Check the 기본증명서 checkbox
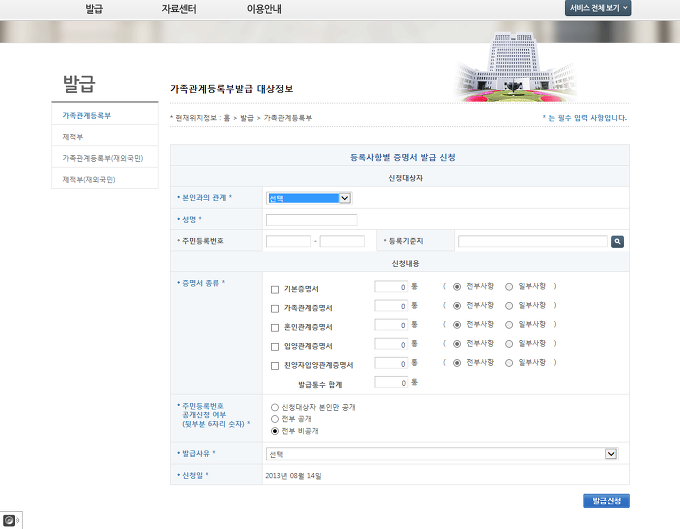 [x=275, y=290]
